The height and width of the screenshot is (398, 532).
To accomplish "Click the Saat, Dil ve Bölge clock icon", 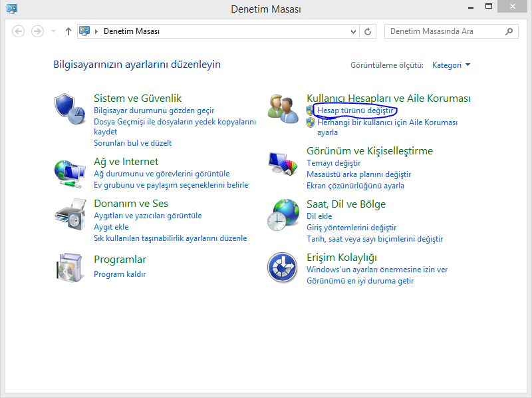I will (283, 215).
